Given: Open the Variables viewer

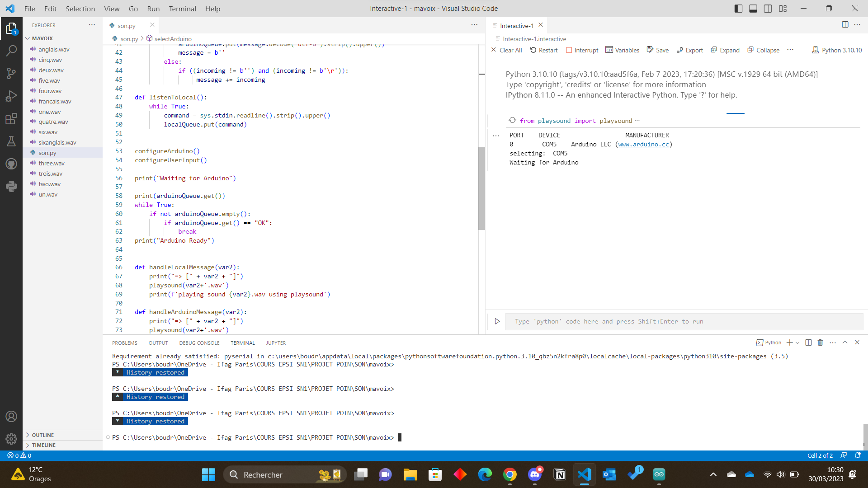Looking at the screenshot, I should coord(622,50).
